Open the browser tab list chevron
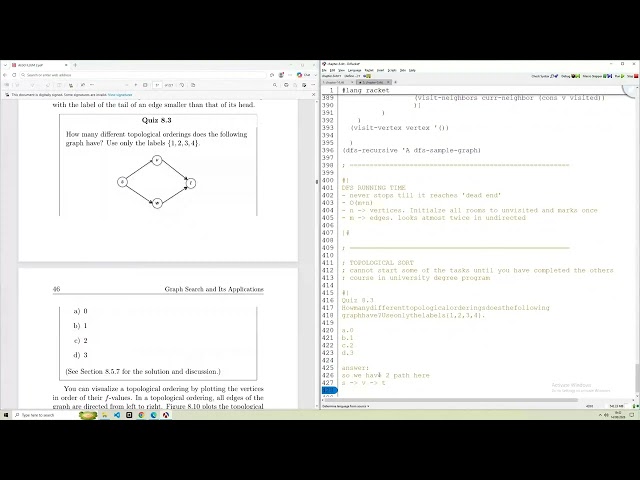This screenshot has width=640, height=480. click(x=5, y=65)
